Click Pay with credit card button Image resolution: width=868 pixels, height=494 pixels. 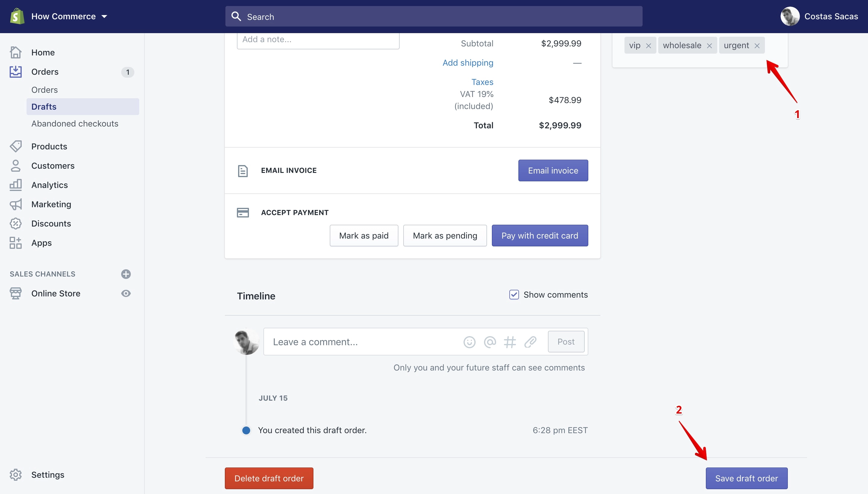pos(540,236)
